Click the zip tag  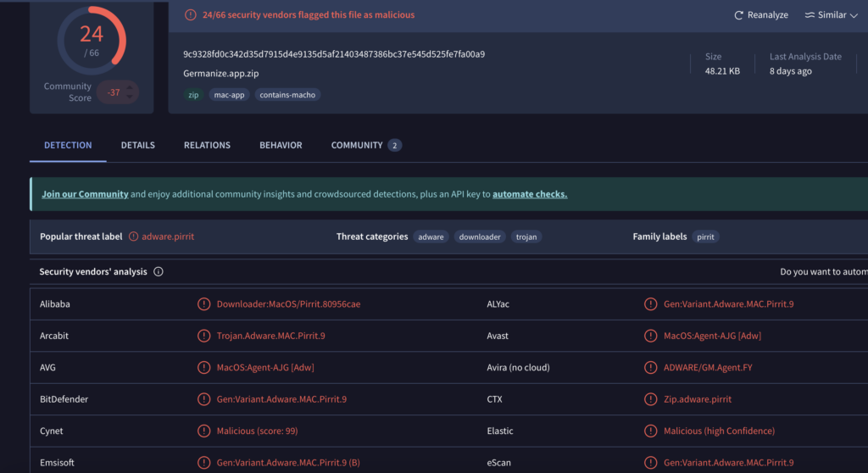(193, 95)
